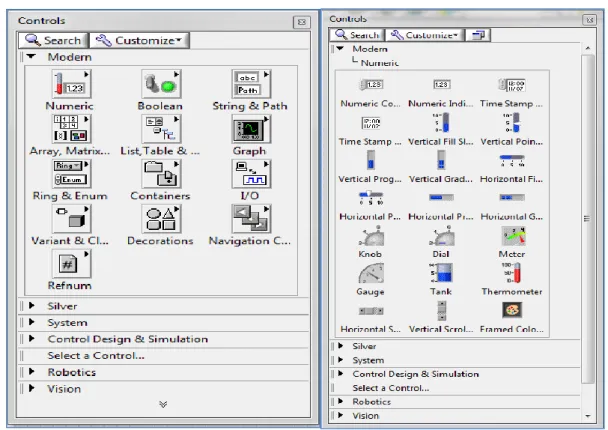Viewport: 608px width, 430px height.
Task: Open the Variant & Class palette
Action: 71,219
